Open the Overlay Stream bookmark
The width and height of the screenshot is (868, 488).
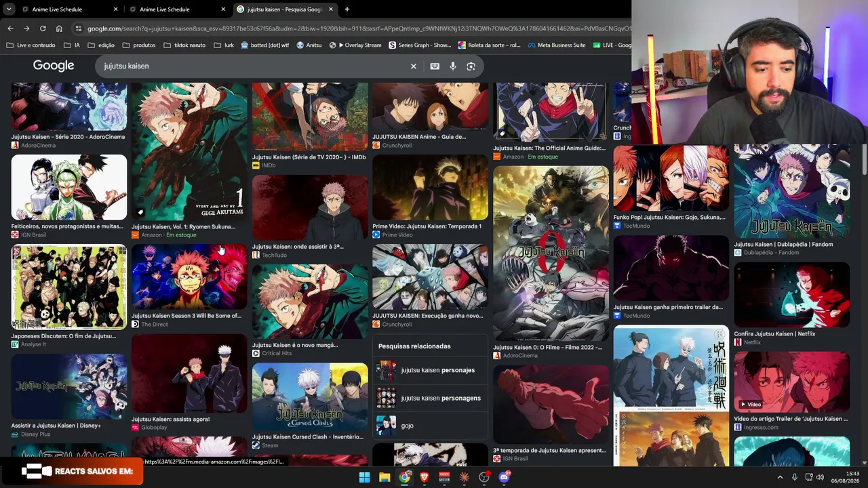(355, 45)
